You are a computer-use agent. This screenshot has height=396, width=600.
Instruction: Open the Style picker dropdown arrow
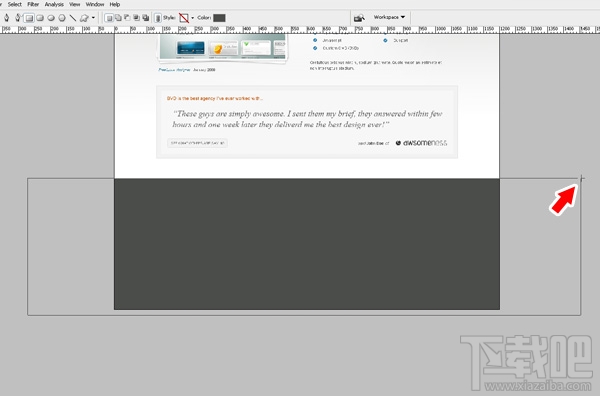[192, 18]
